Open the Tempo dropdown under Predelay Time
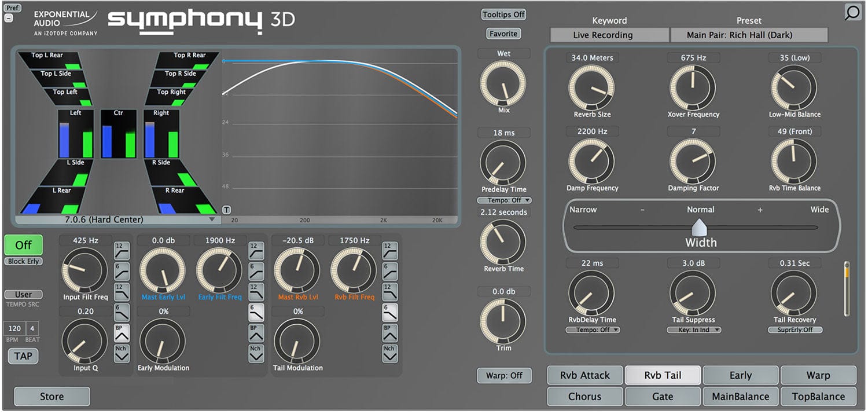Viewport: 868px width, 414px height. click(x=504, y=200)
